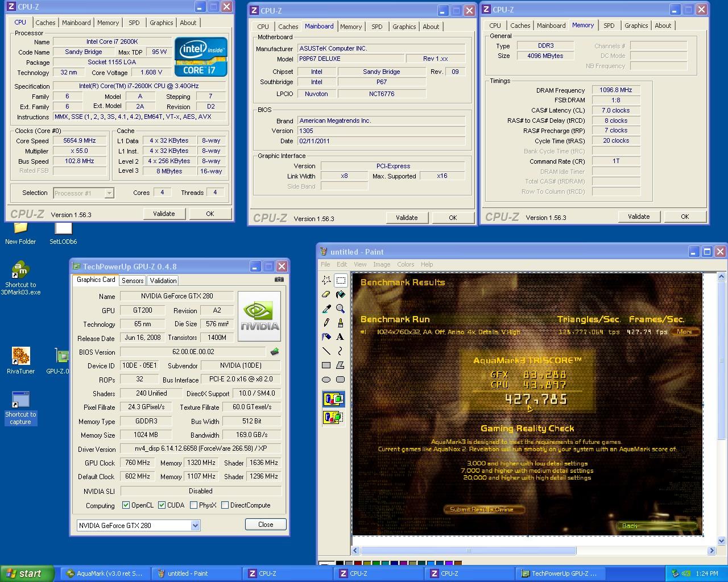This screenshot has width=728, height=582.
Task: Switch to TechPowerUp GPU-Z taskbar button
Action: pyautogui.click(x=560, y=573)
